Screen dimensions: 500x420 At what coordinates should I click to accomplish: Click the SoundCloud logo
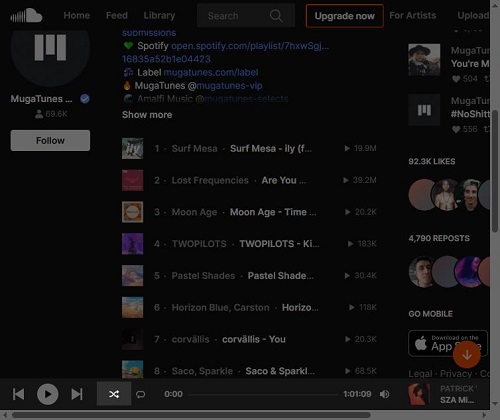pyautogui.click(x=26, y=15)
